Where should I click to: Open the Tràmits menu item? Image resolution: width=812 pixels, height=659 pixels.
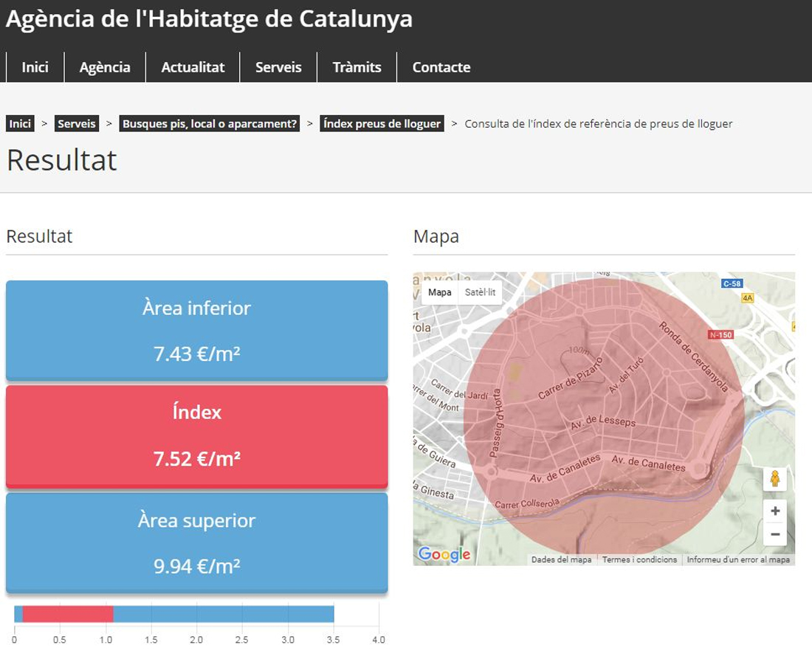coord(357,67)
